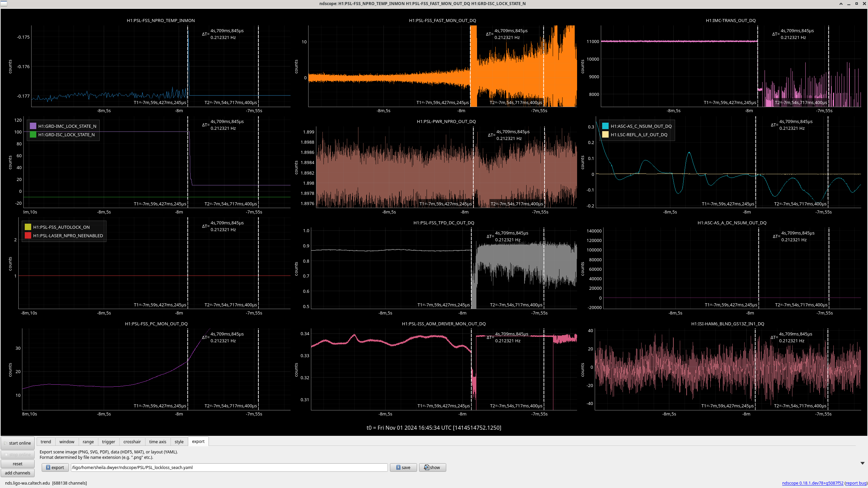Click T1 cursor label in FAST_MON plot
The image size is (868, 488).
[442, 102]
